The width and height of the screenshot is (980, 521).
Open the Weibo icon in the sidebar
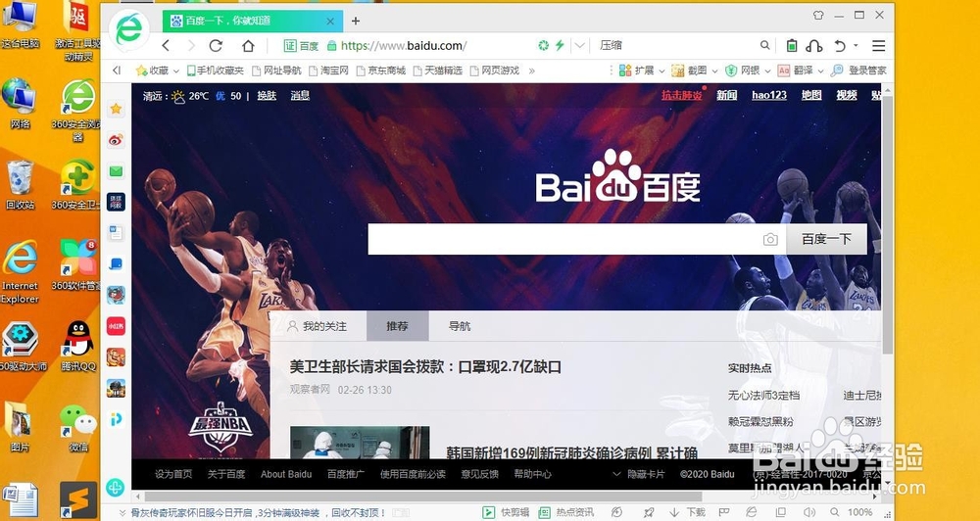click(116, 140)
